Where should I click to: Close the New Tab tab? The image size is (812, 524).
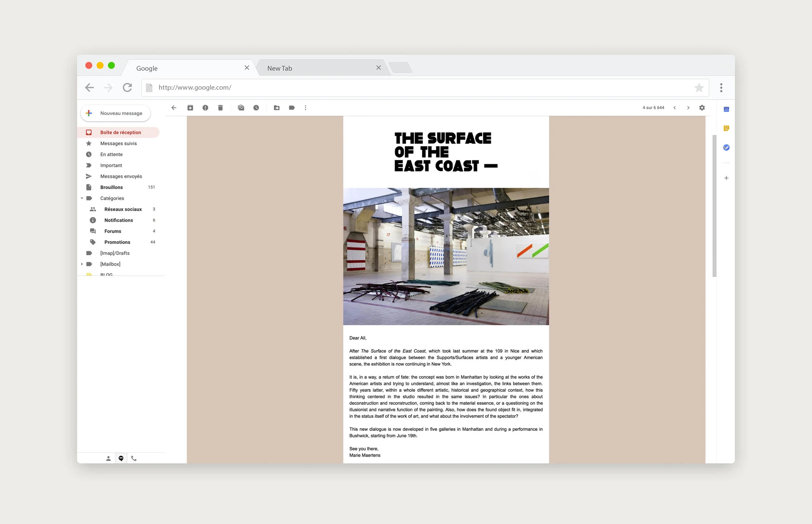coord(378,68)
